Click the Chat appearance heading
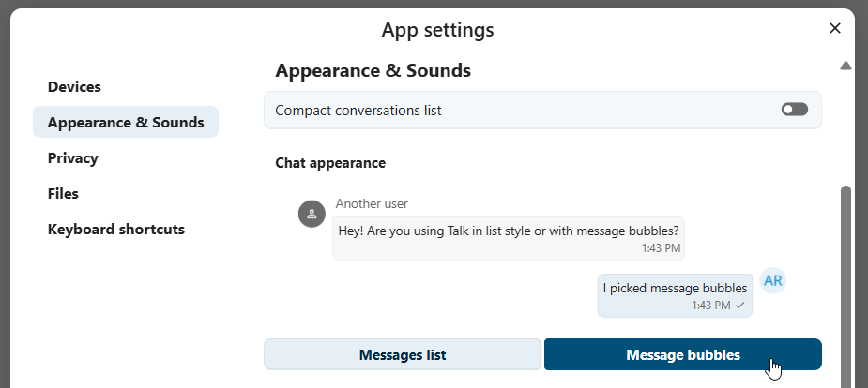Screen dimensions: 868x388 (x=330, y=163)
